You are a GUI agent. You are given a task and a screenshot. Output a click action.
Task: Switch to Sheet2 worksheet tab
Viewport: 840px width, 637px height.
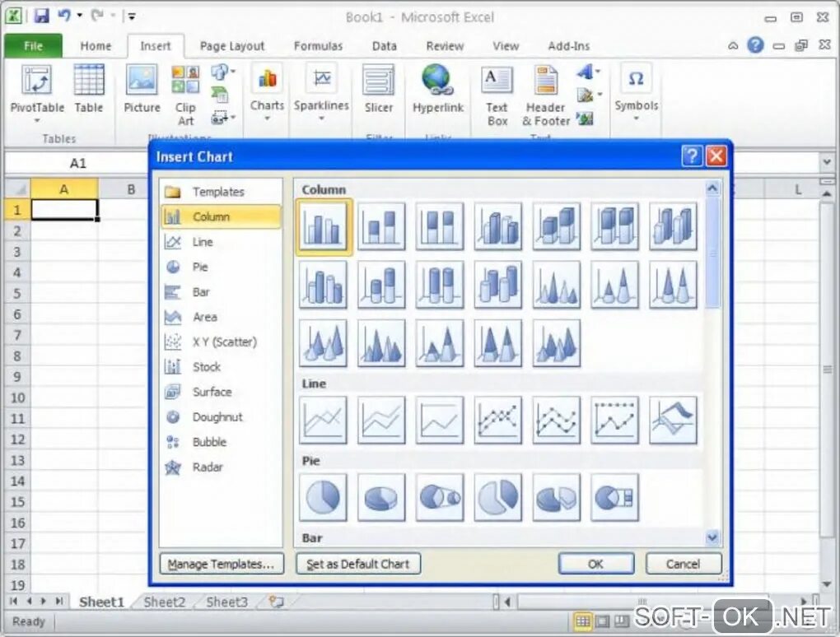164,602
